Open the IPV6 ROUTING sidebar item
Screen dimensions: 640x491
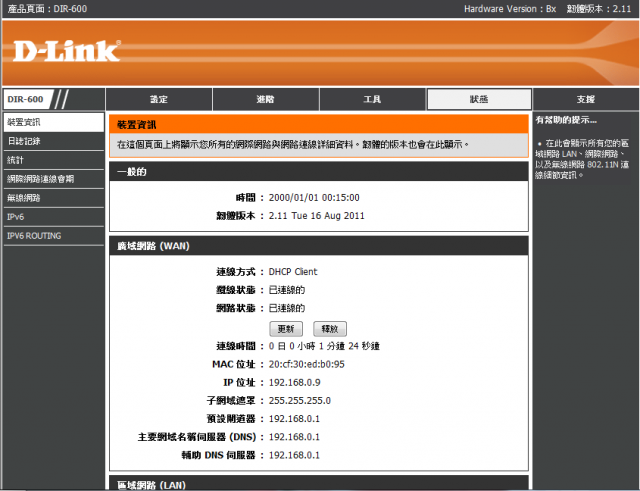click(x=54, y=236)
